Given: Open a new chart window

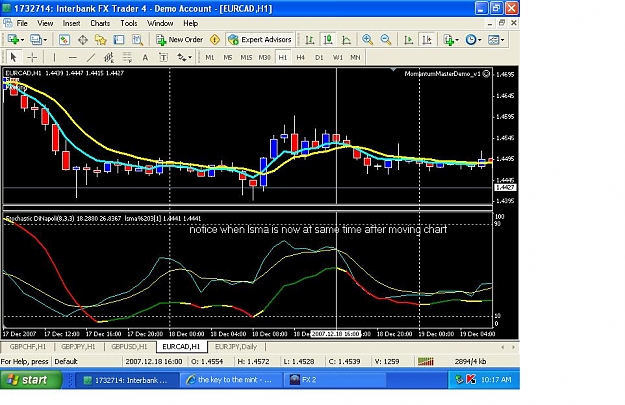Looking at the screenshot, I should 13,39.
